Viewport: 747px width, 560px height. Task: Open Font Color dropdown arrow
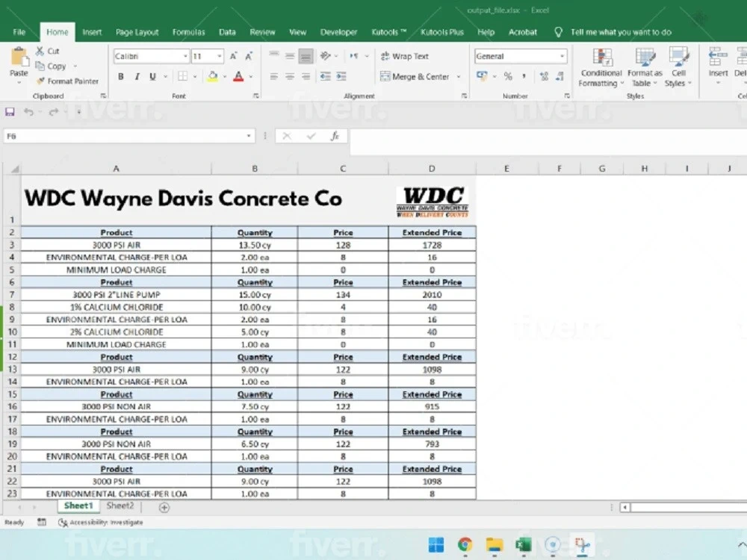(251, 76)
